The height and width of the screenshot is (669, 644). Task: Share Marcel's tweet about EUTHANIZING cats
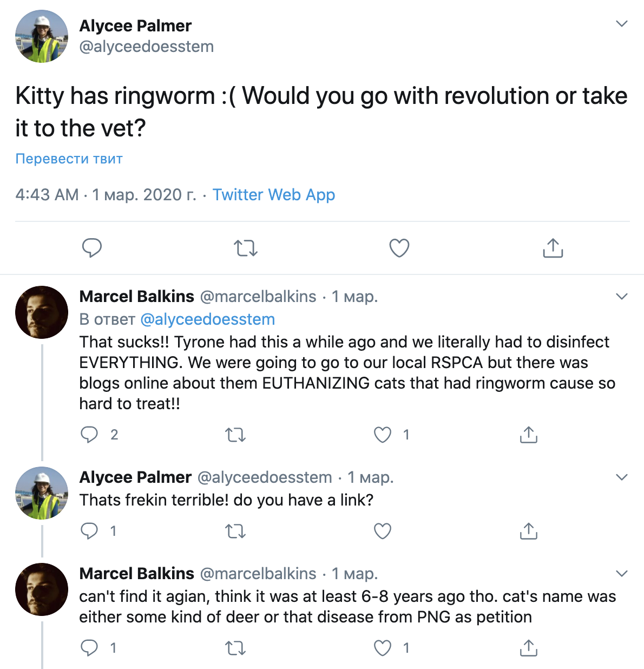click(528, 435)
